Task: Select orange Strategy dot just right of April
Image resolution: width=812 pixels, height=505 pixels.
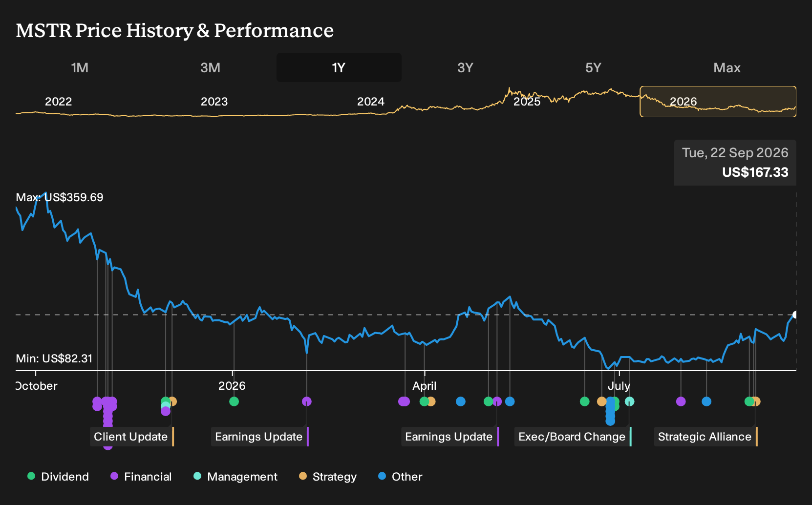Action: click(x=431, y=401)
